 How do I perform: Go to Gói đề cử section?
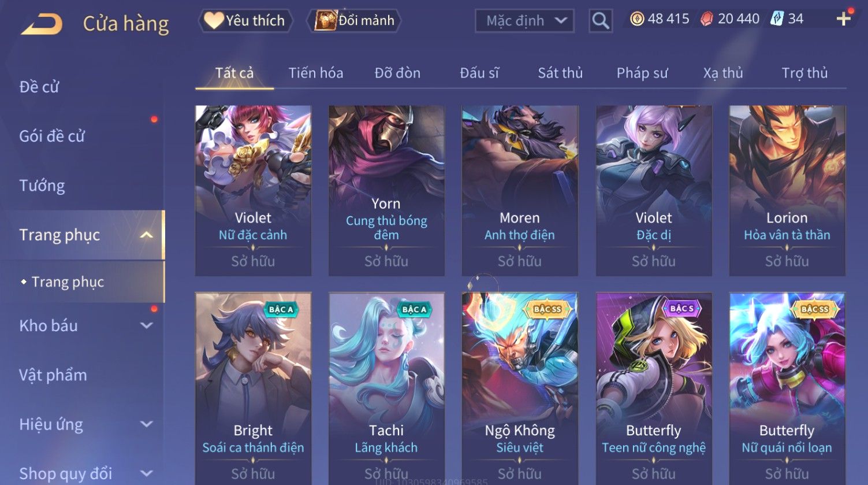(x=52, y=136)
